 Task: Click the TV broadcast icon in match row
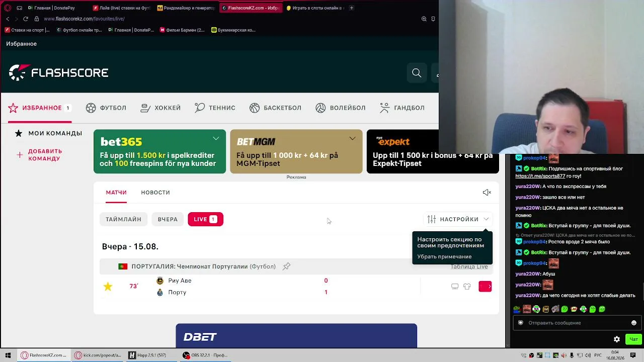tap(455, 287)
